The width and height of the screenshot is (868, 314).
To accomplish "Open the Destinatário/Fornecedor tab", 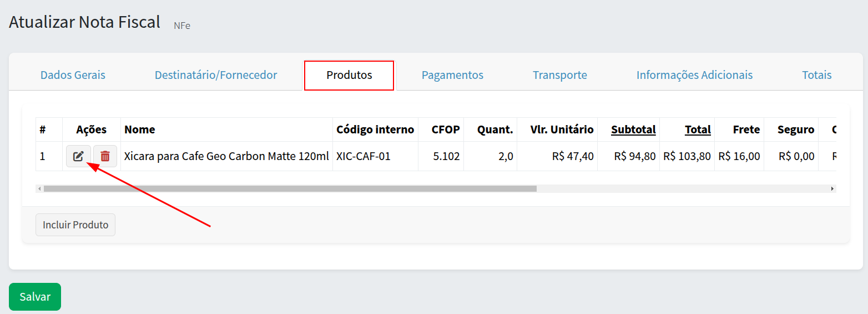I will 216,75.
